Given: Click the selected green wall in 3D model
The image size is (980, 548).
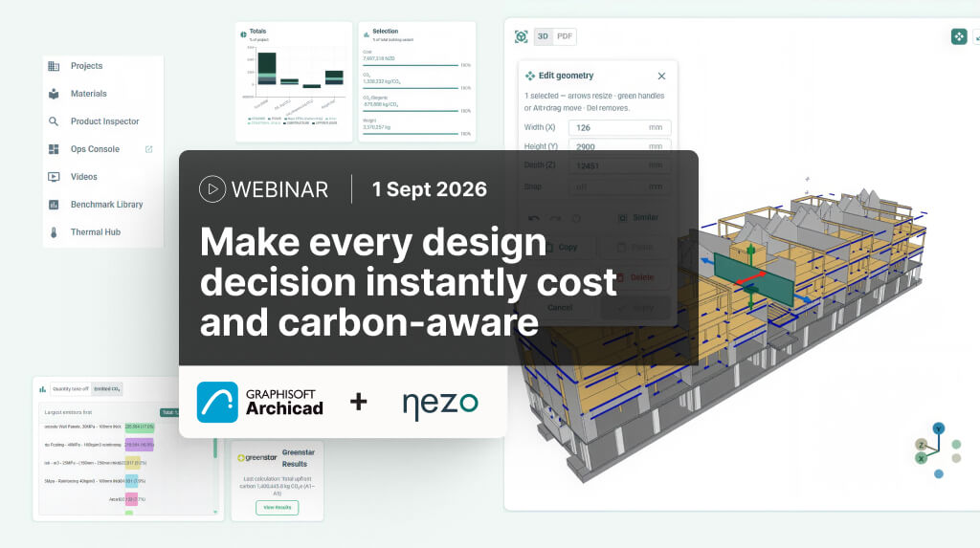Looking at the screenshot, I should 754,280.
